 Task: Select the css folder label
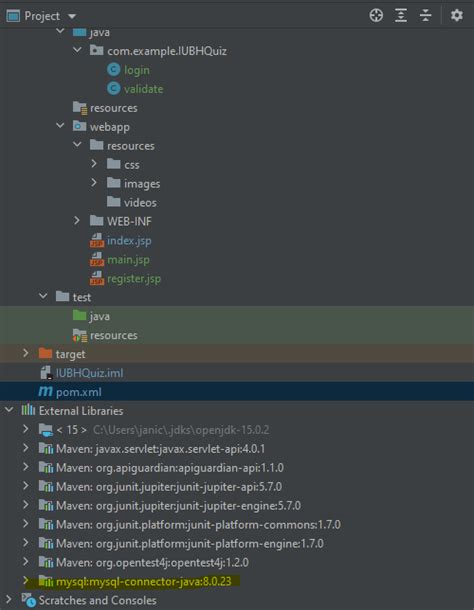point(132,165)
